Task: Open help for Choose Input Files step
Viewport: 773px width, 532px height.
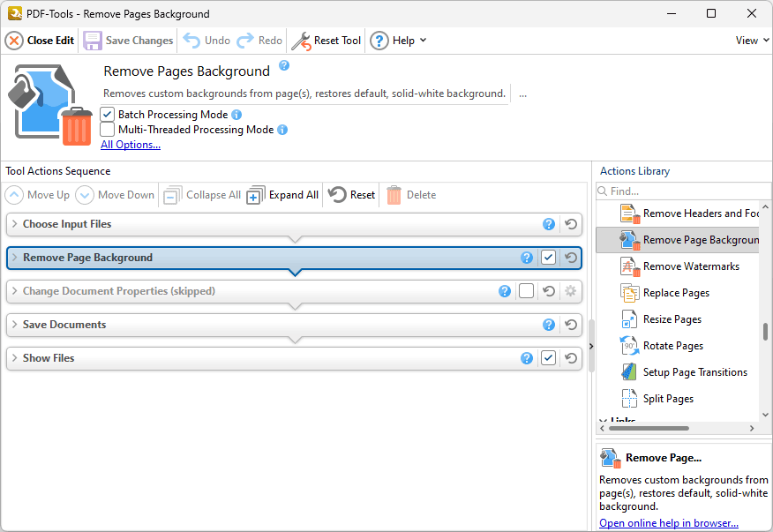Action: 549,225
